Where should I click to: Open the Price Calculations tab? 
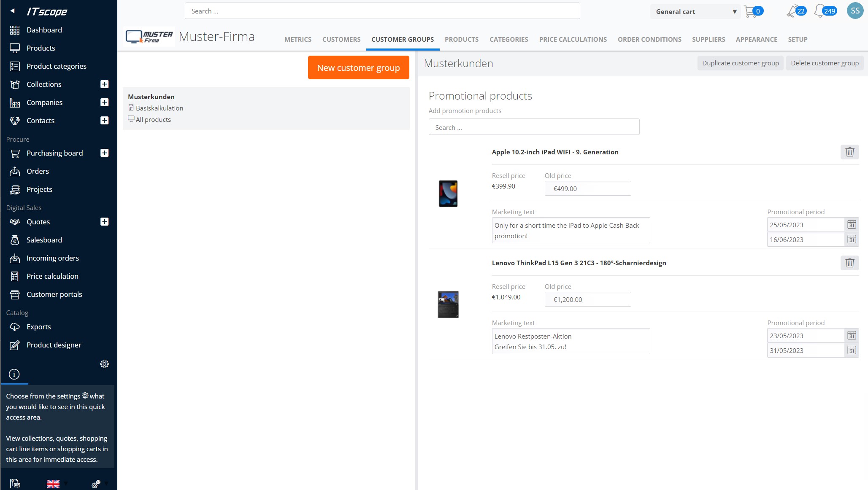[x=573, y=39]
